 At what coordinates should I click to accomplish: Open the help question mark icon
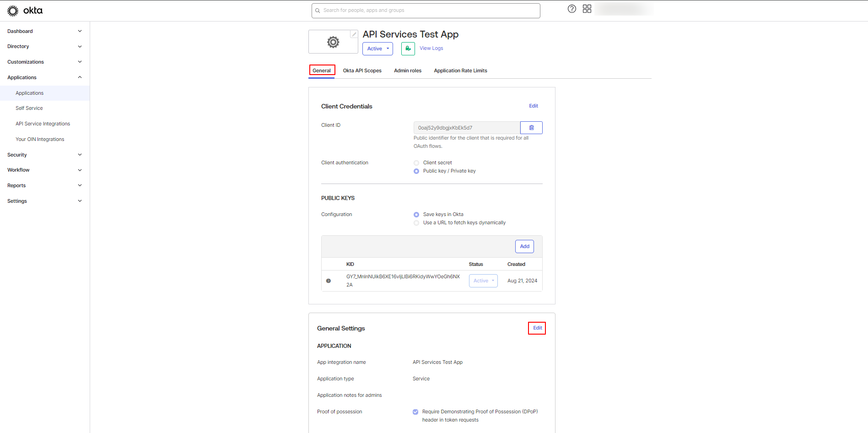[572, 9]
